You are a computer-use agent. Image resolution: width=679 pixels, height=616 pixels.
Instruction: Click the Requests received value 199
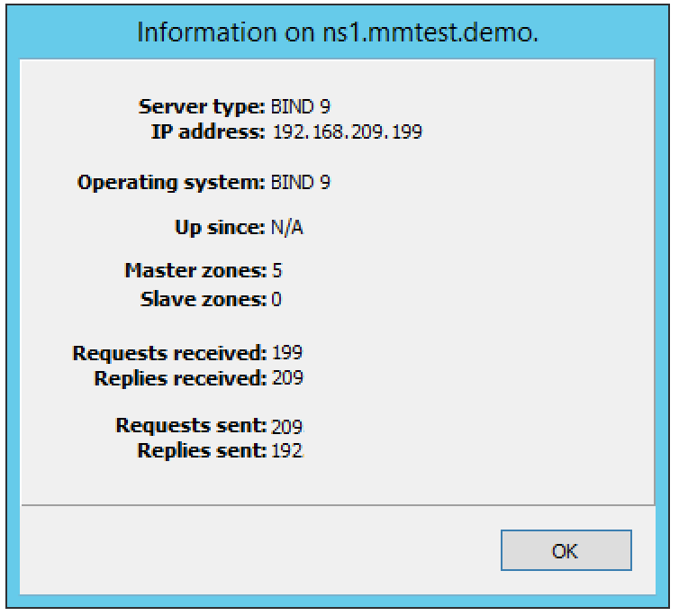tap(287, 352)
